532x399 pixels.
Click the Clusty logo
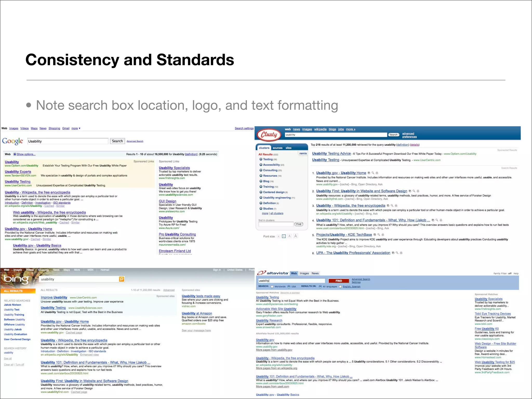coord(269,135)
